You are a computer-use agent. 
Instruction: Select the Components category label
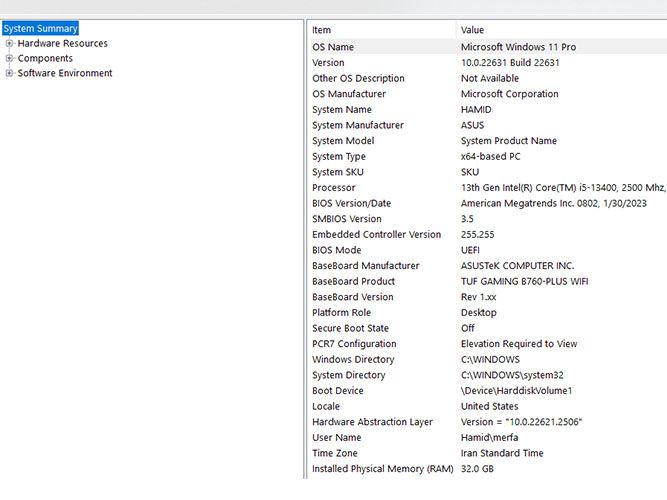click(45, 59)
